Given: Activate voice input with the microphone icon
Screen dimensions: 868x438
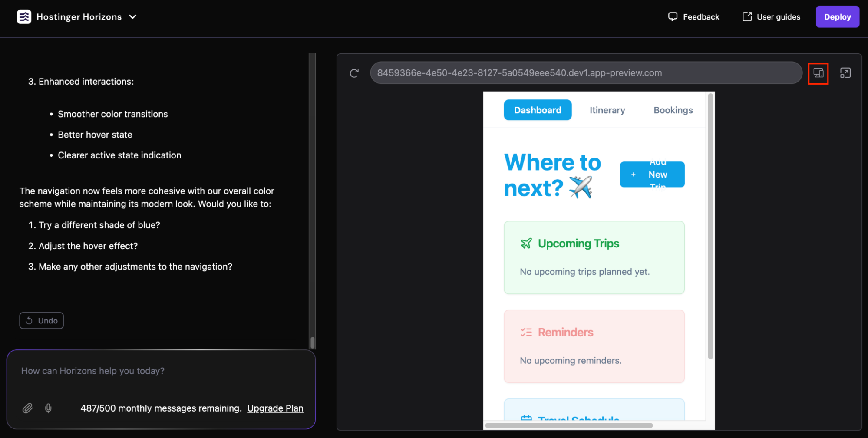Looking at the screenshot, I should click(48, 408).
